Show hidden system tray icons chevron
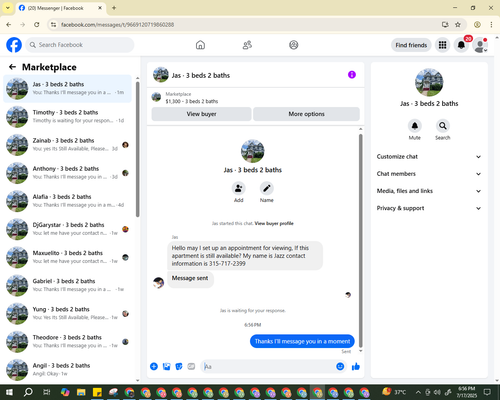The image size is (500, 400). tap(418, 392)
